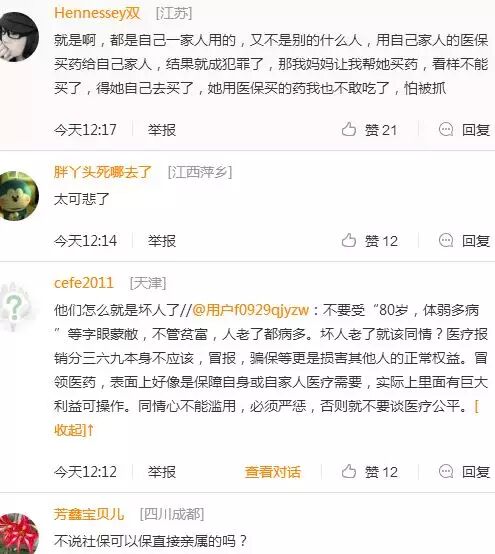The height and width of the screenshot is (554, 495).
Task: Open the mentioned @用户f0929qjyzw profile
Action: click(x=250, y=310)
